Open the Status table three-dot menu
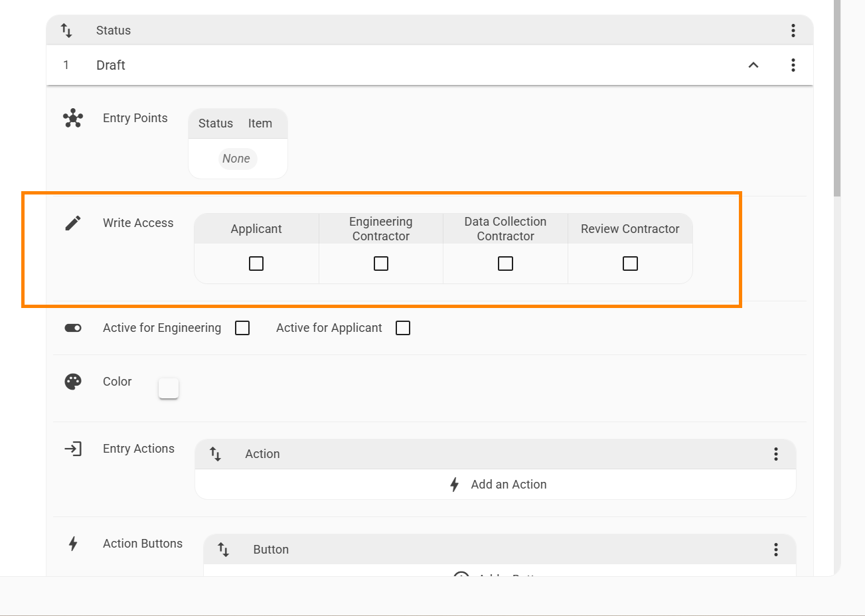The image size is (865, 616). click(793, 31)
